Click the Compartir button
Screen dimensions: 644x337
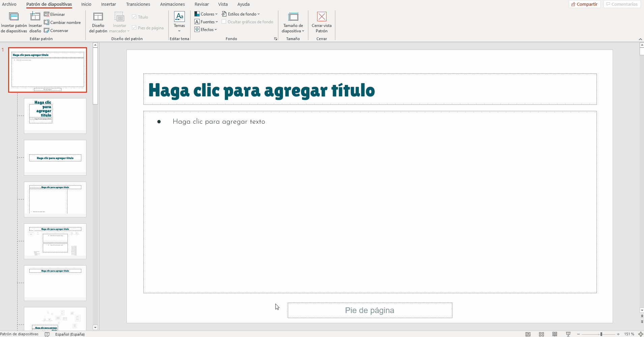coord(585,4)
